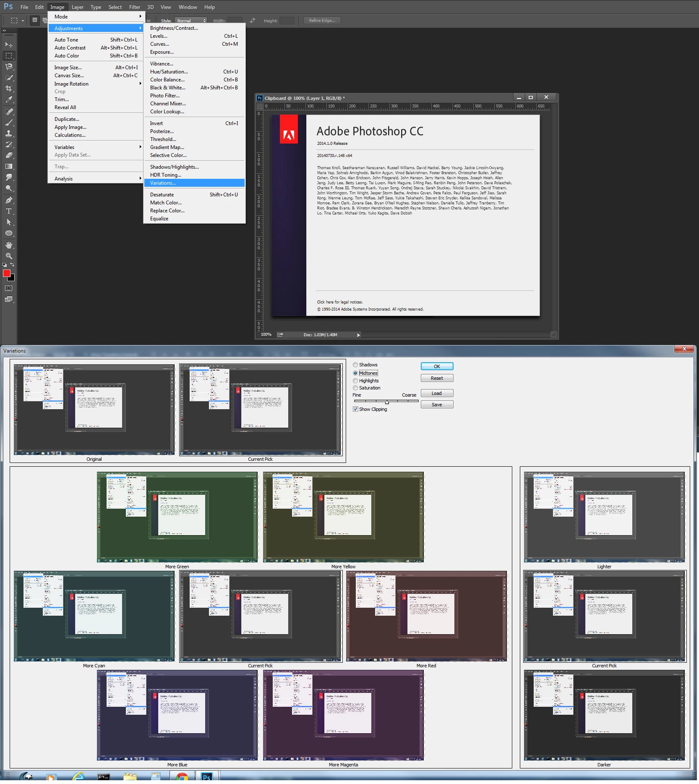Click the Lighter thumbnail
The height and width of the screenshot is (784, 699).
(604, 517)
